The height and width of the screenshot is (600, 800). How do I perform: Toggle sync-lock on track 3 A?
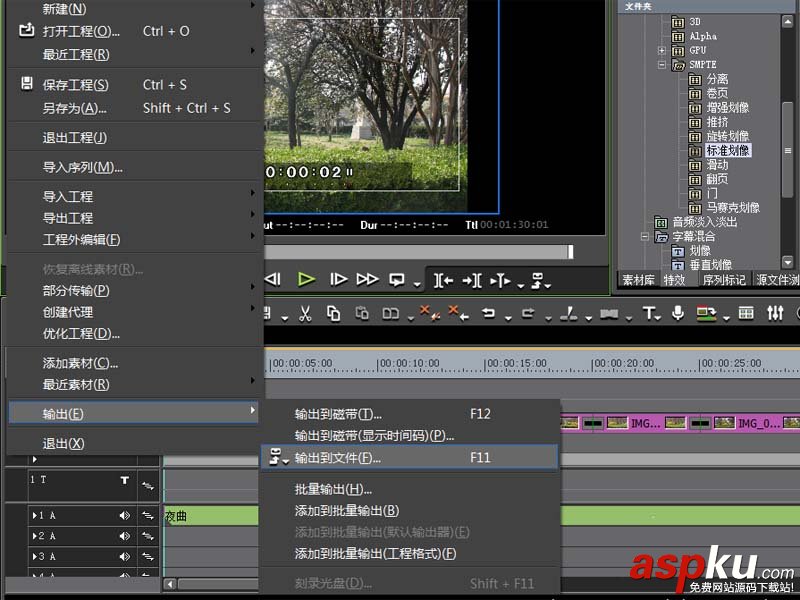pyautogui.click(x=148, y=557)
